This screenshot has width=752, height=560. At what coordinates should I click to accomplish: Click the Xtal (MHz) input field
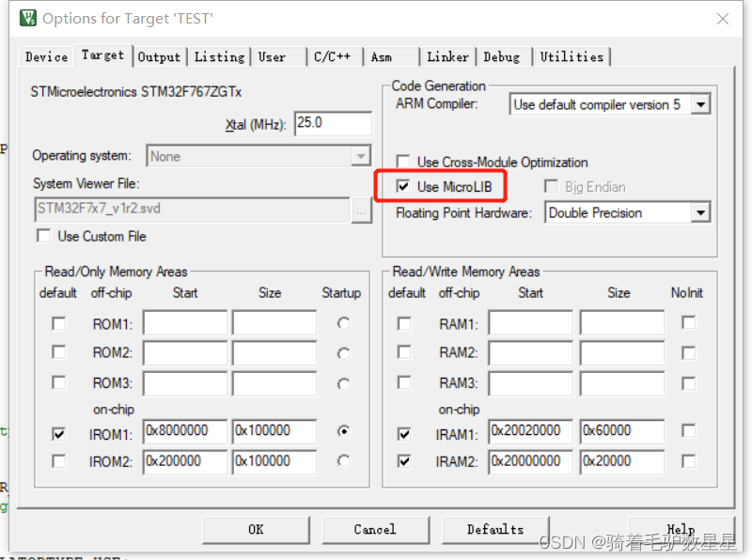point(333,124)
